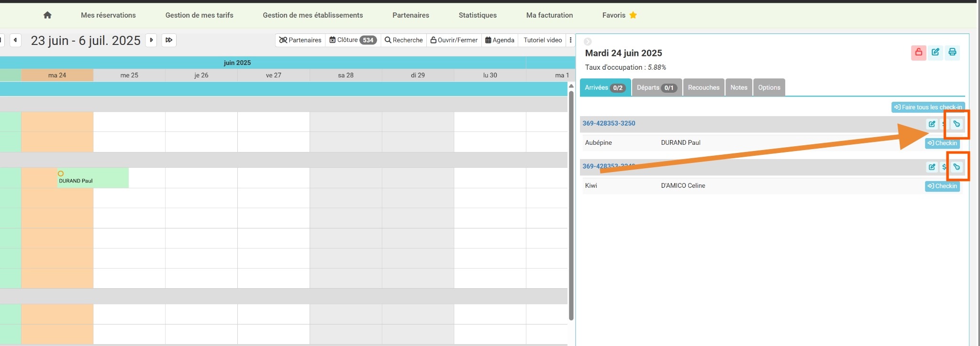980x346 pixels.
Task: Open the Agenda view
Action: [x=500, y=40]
